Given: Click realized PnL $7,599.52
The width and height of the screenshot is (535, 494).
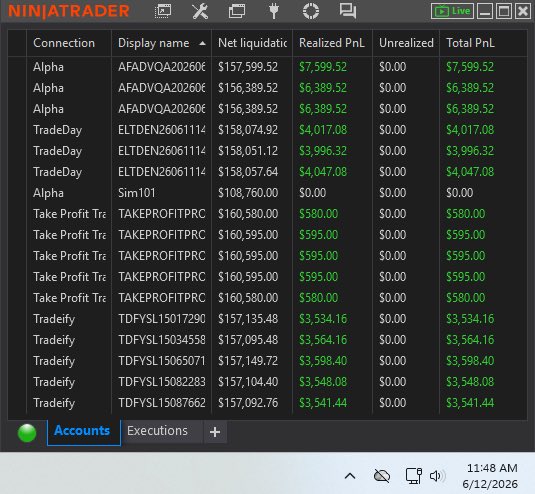Looking at the screenshot, I should click(x=323, y=67).
